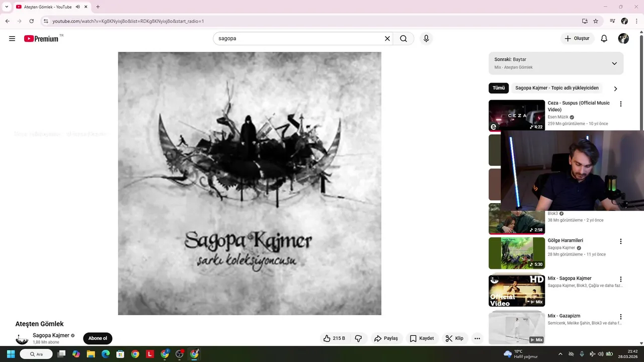
Task: Open options for Gölge Haramileri video
Action: 620,241
